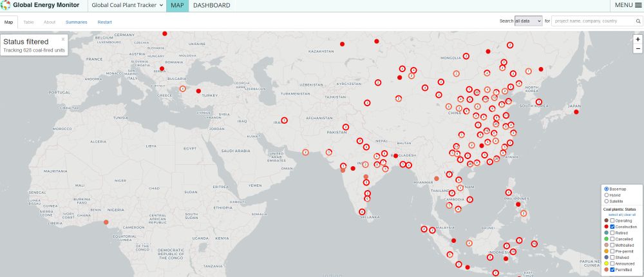Click 'Tracking 628 coal-fired units' text
Image resolution: width=644 pixels, height=277 pixels.
coord(34,50)
